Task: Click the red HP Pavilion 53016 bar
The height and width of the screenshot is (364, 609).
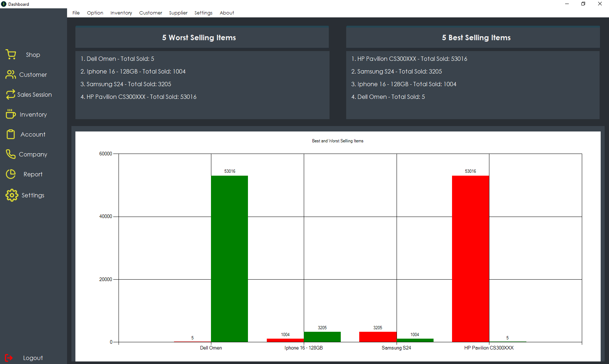Action: 470,259
